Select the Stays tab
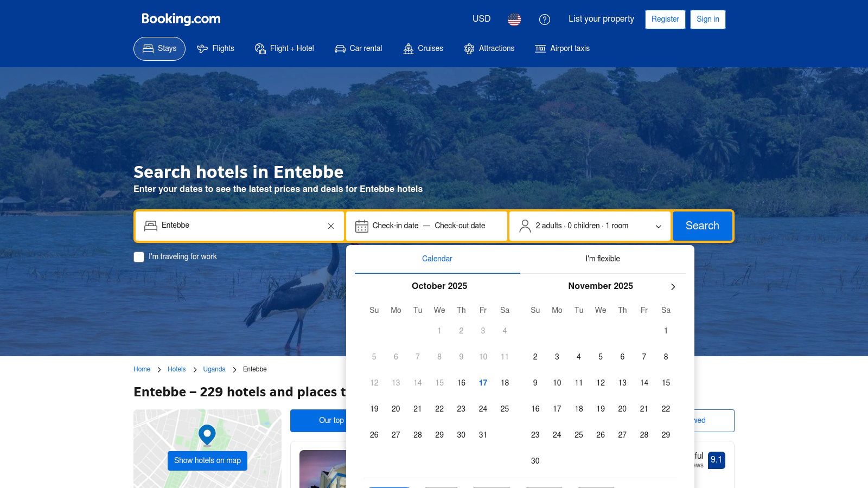Image resolution: width=868 pixels, height=488 pixels. [159, 48]
